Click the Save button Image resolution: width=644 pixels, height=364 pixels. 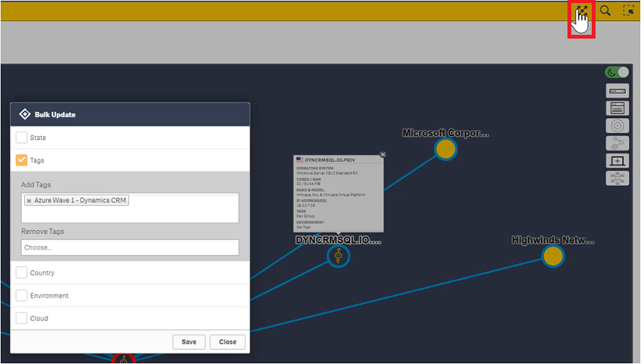(x=189, y=342)
